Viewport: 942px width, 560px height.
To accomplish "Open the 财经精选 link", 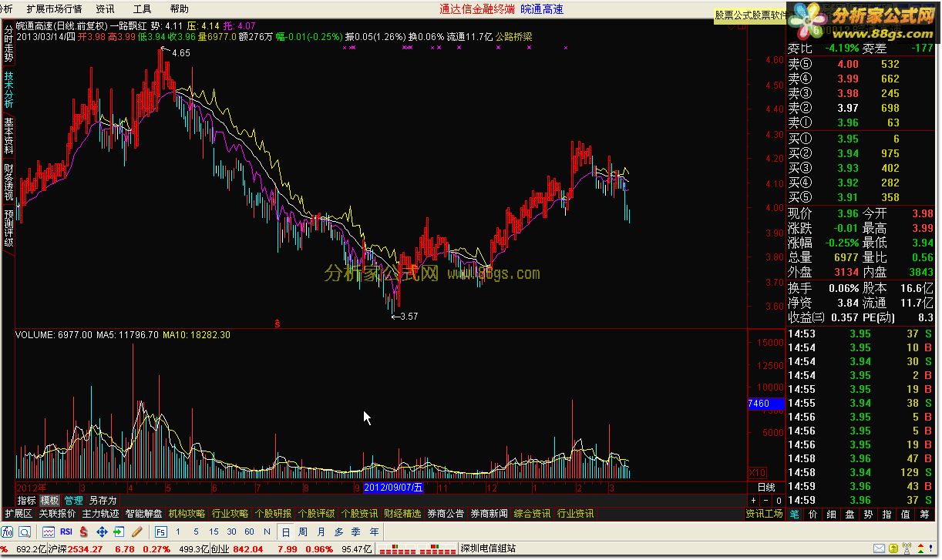I will [x=402, y=514].
